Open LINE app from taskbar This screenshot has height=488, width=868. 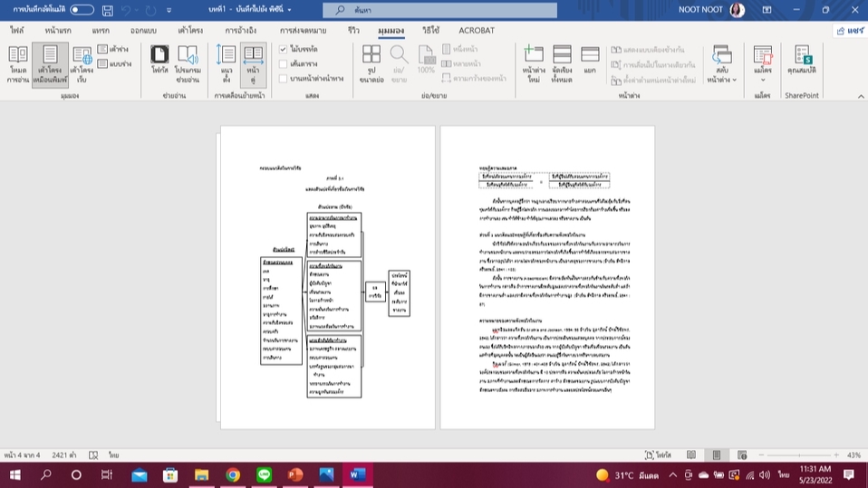click(x=264, y=474)
